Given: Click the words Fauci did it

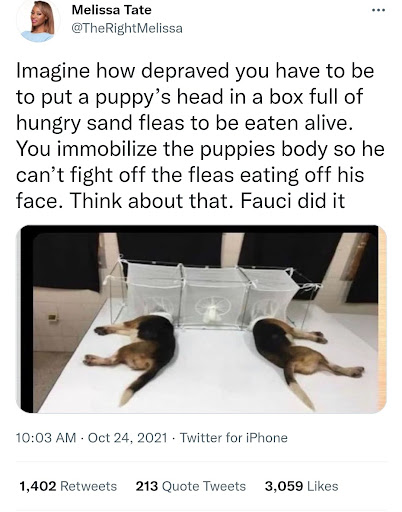Looking at the screenshot, I should [x=292, y=200].
